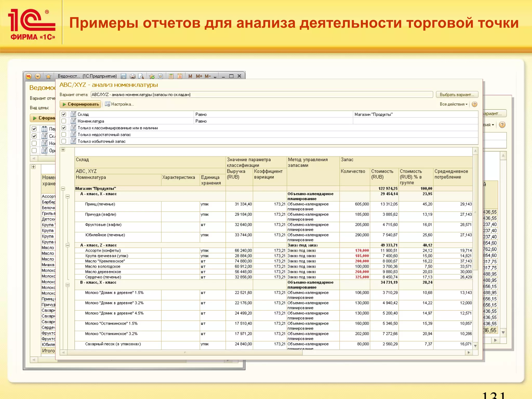Click the Магазин "Продукты" filter value cell
532x399 pixels.
point(415,114)
